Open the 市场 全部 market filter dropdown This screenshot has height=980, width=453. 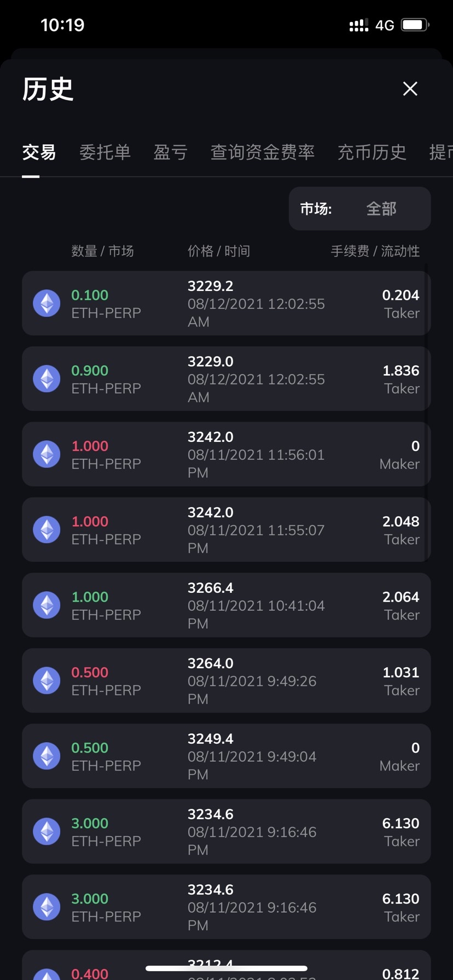point(359,208)
